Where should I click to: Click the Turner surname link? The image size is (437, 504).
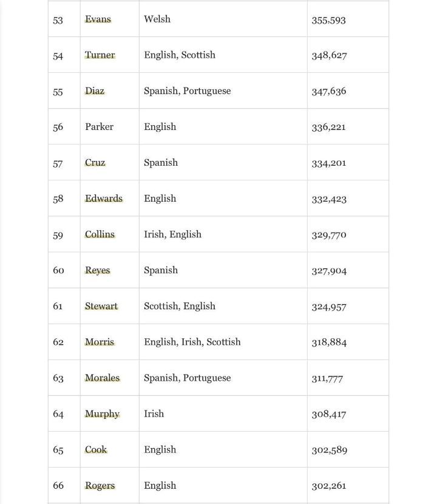click(x=100, y=55)
